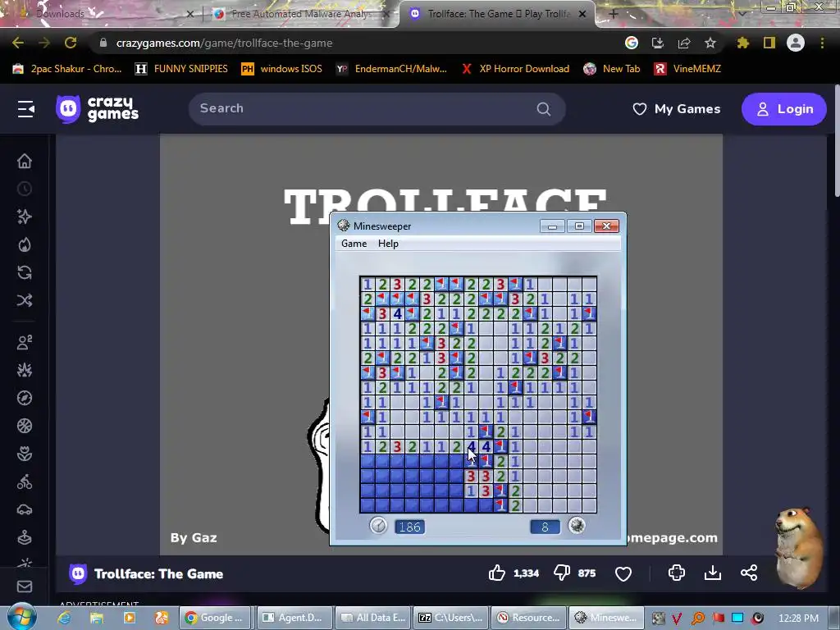This screenshot has height=630, width=840.
Task: Go back to previous page
Action: point(18,43)
